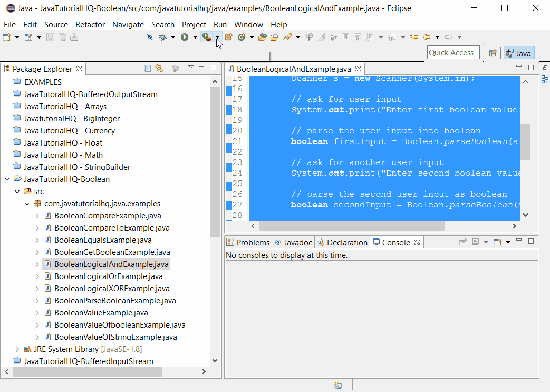
Task: Minimize the Package Explorer view
Action: [201, 66]
